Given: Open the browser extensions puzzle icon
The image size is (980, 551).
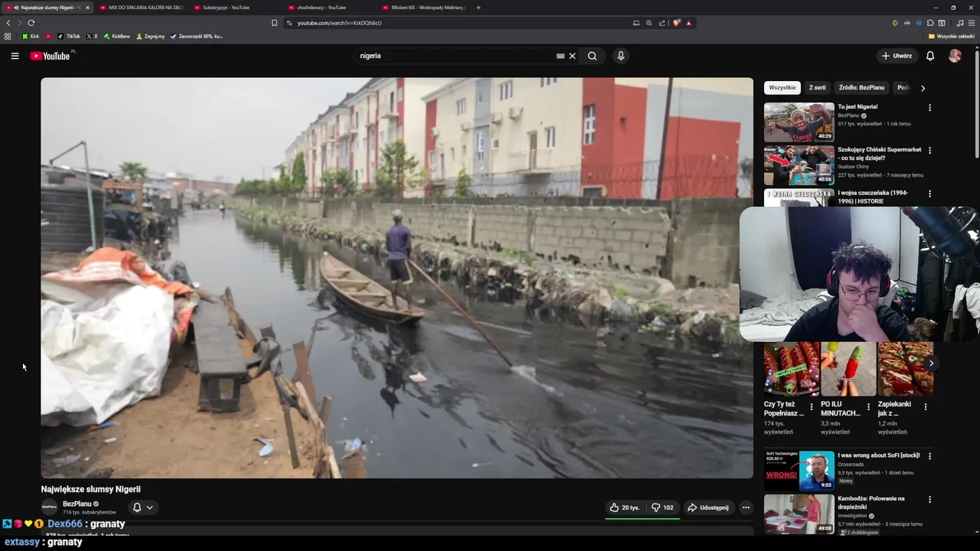Looking at the screenshot, I should click(930, 23).
